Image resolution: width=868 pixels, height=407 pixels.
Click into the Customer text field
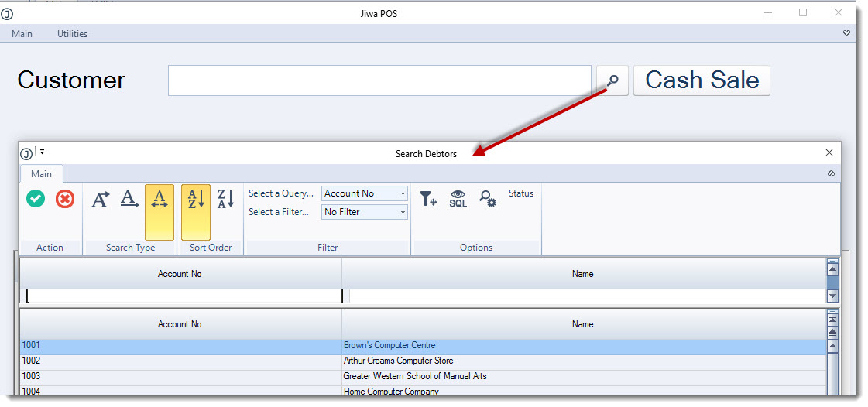(379, 80)
